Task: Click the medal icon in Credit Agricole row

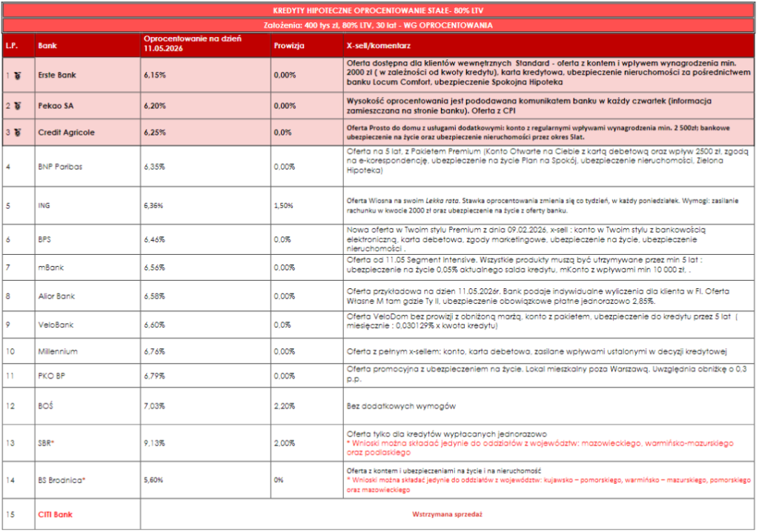Action: [x=18, y=133]
